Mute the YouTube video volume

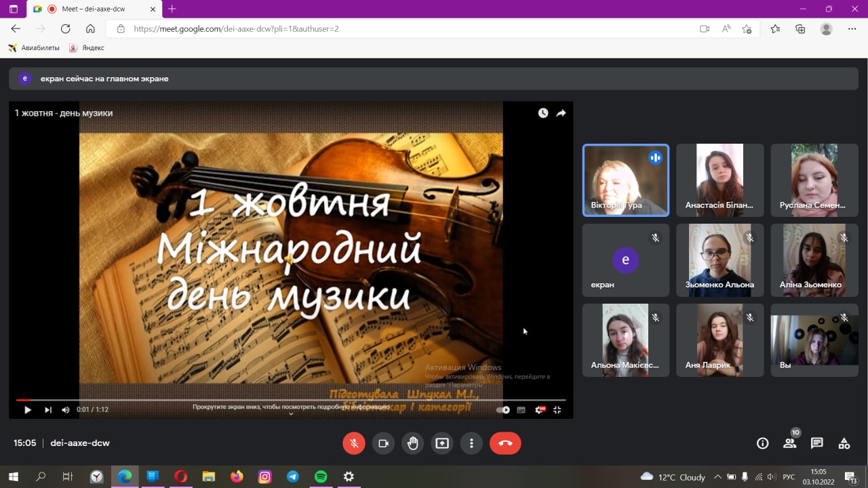point(66,409)
